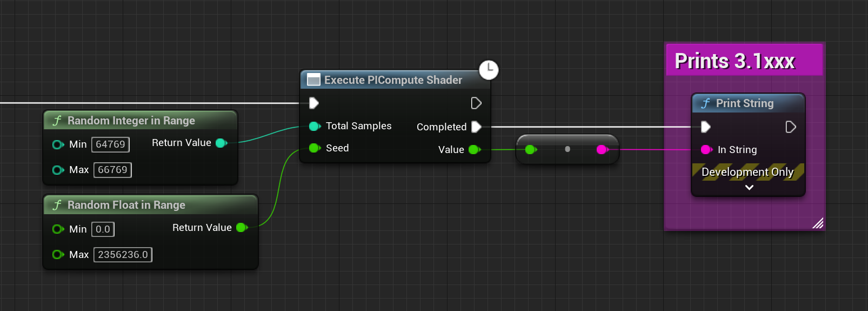Edit Random Float Min value 0.0
The width and height of the screenshot is (868, 311).
pos(103,229)
